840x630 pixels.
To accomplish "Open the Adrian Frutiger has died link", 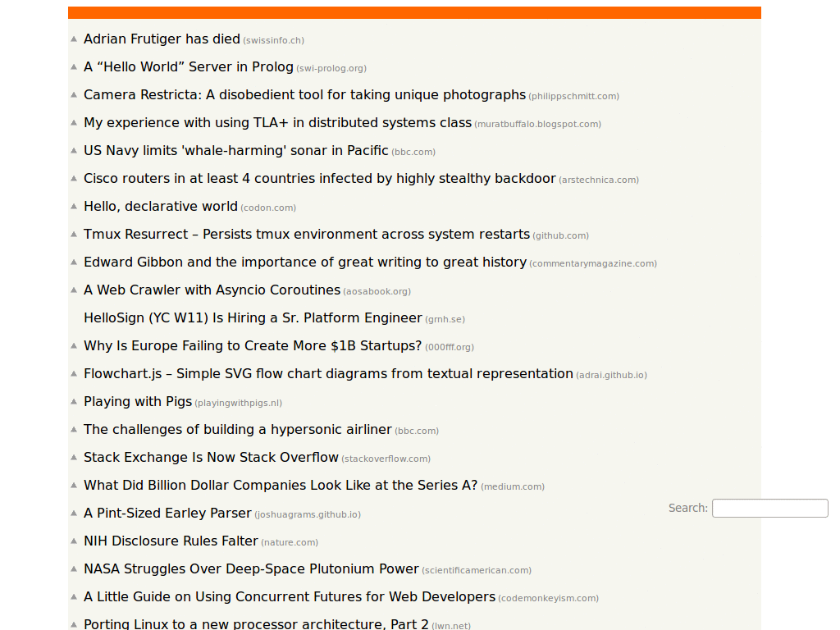I will 162,39.
